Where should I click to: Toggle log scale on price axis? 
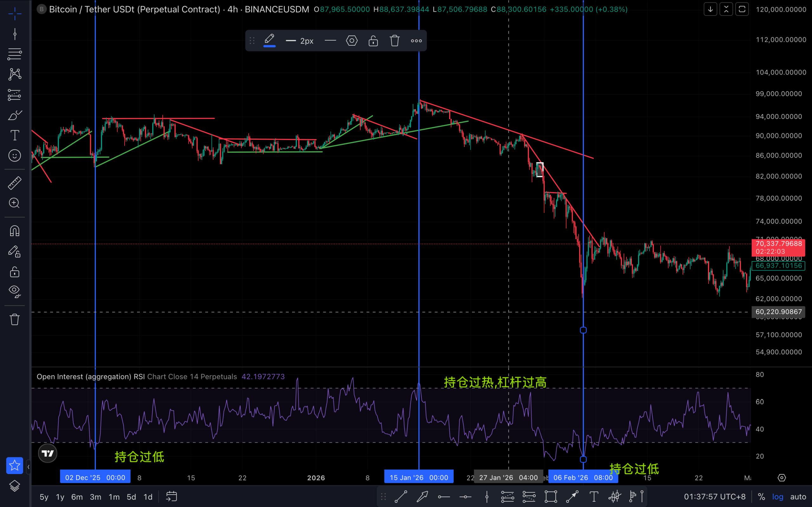pyautogui.click(x=777, y=497)
